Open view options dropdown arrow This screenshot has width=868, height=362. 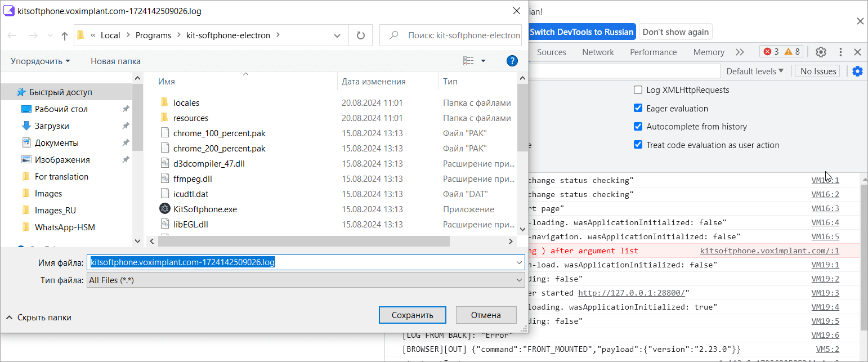(483, 61)
